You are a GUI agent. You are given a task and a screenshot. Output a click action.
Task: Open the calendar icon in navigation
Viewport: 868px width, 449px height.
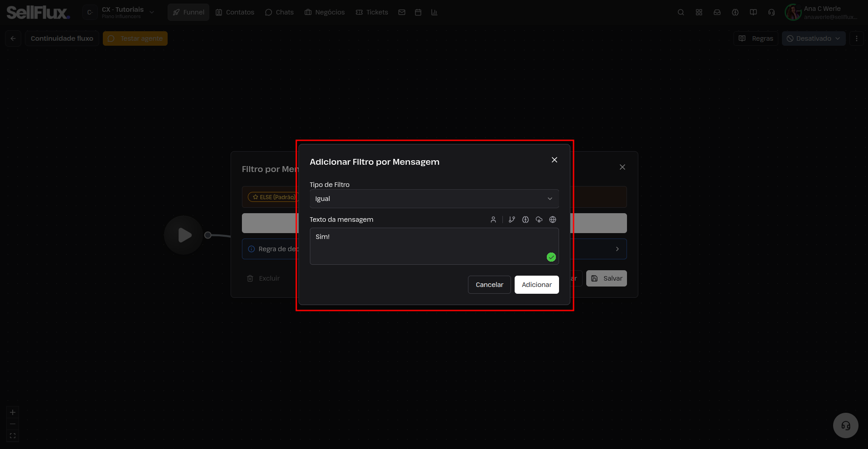pos(418,12)
